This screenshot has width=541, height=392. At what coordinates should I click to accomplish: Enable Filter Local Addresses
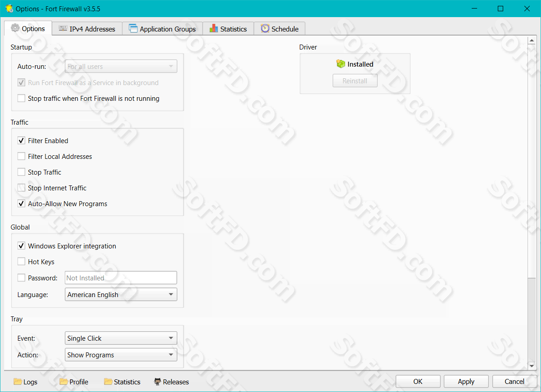[x=21, y=157]
